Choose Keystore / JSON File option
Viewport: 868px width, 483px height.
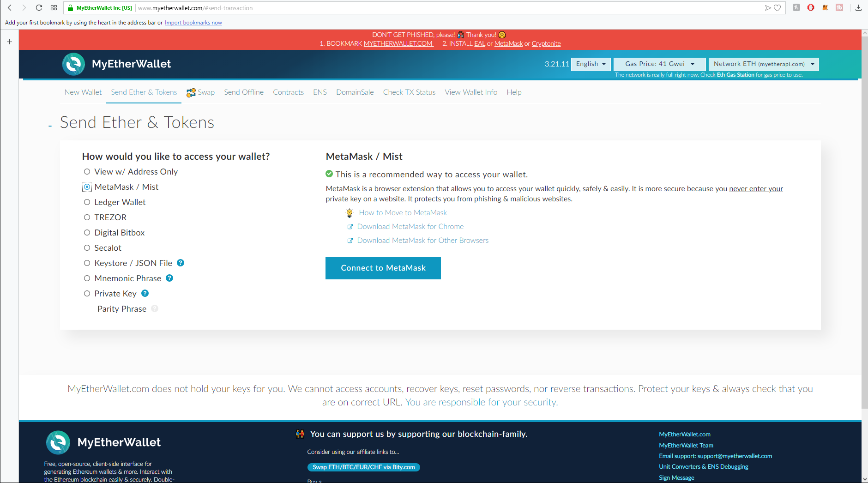[x=87, y=263]
